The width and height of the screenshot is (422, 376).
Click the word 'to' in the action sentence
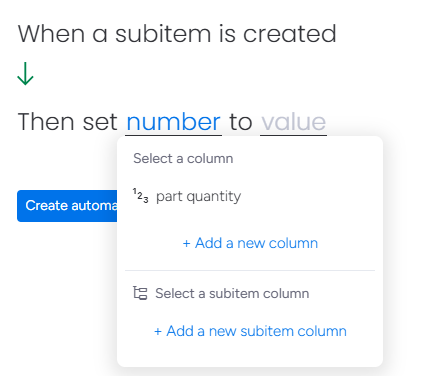pyautogui.click(x=241, y=122)
